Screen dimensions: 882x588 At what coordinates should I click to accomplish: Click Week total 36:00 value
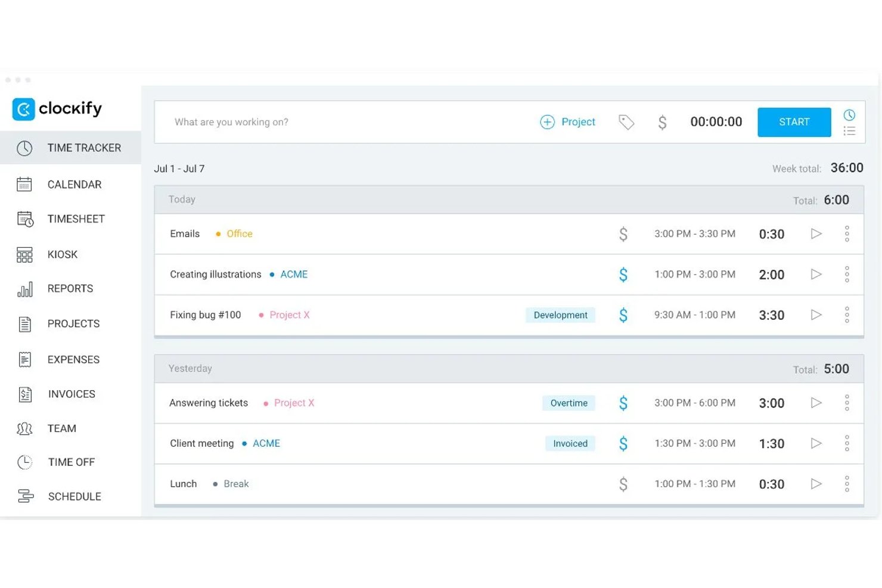coord(847,168)
